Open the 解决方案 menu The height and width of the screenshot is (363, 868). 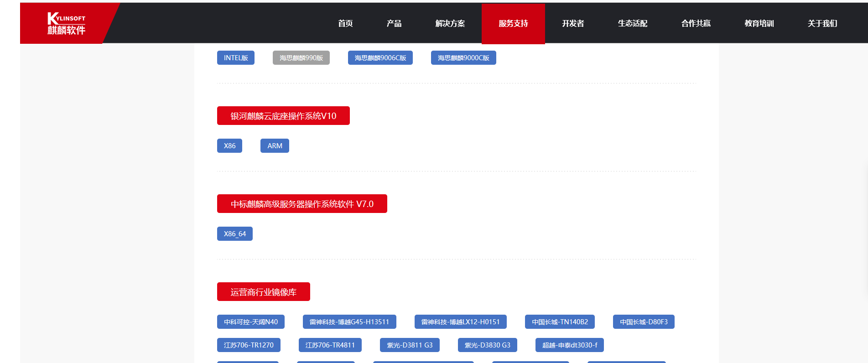[450, 23]
